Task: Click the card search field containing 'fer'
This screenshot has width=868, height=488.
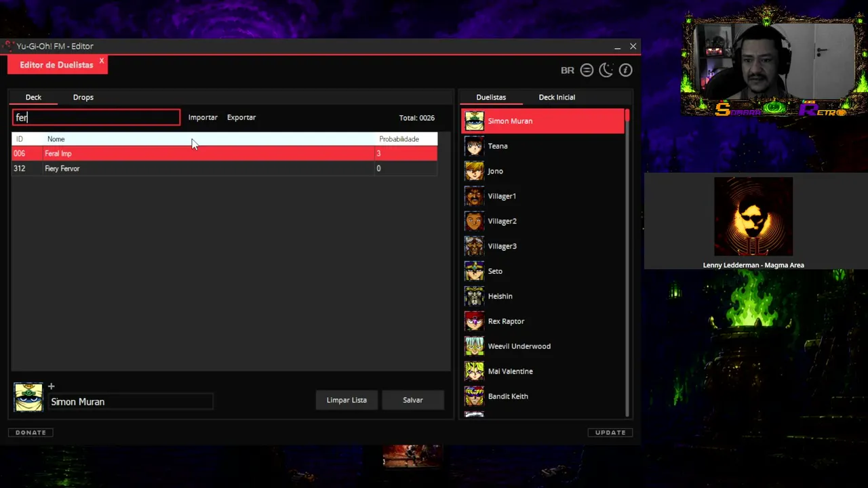Action: click(x=96, y=118)
